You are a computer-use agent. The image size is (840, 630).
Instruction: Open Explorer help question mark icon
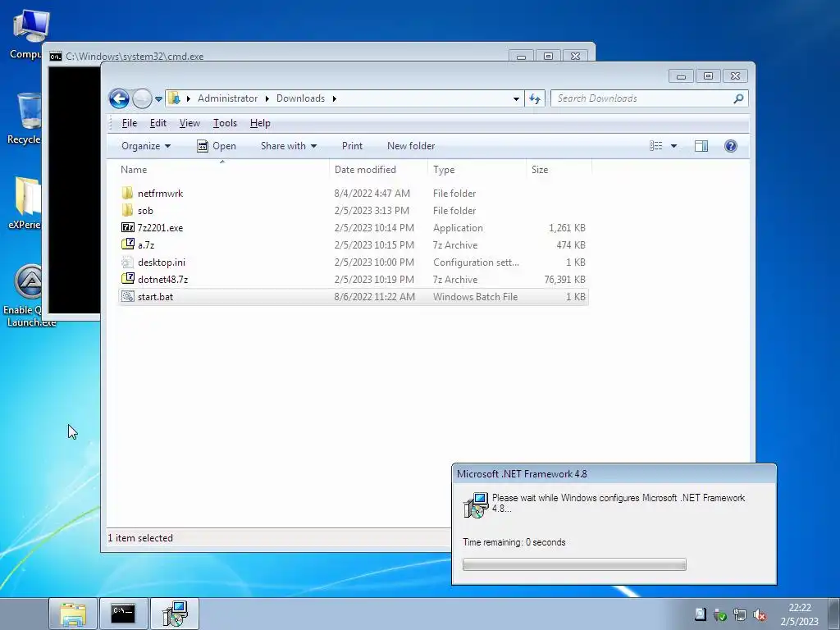731,146
